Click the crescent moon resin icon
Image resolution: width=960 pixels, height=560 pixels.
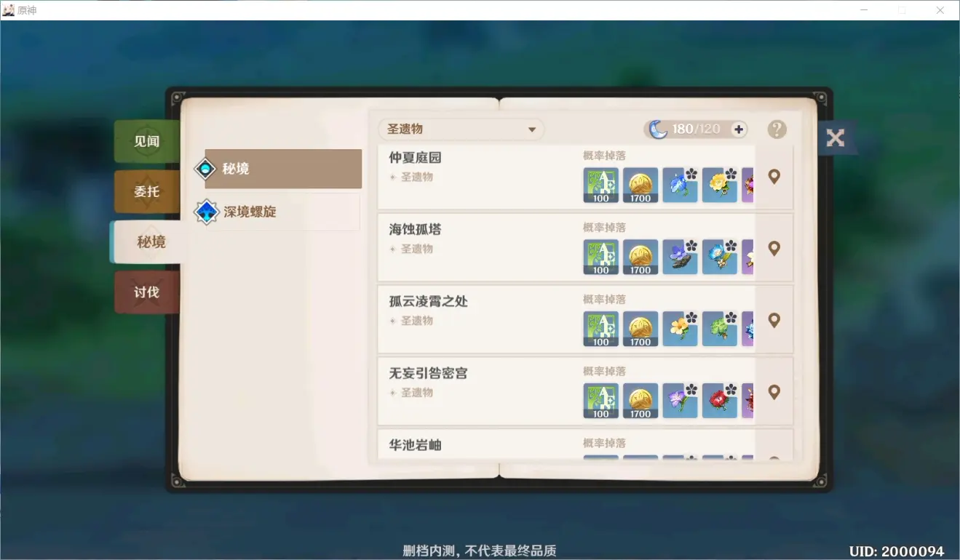pyautogui.click(x=658, y=129)
